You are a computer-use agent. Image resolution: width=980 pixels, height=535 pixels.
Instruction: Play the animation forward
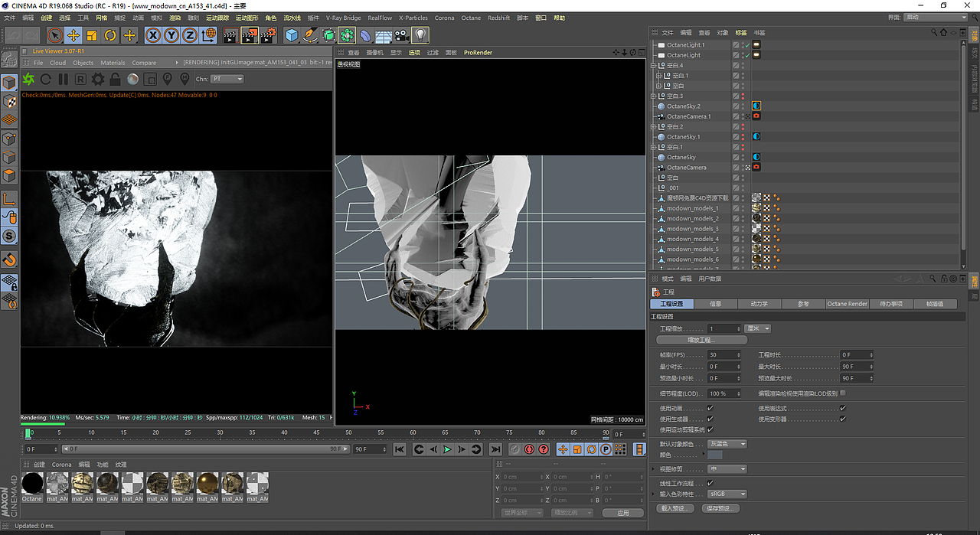(448, 449)
